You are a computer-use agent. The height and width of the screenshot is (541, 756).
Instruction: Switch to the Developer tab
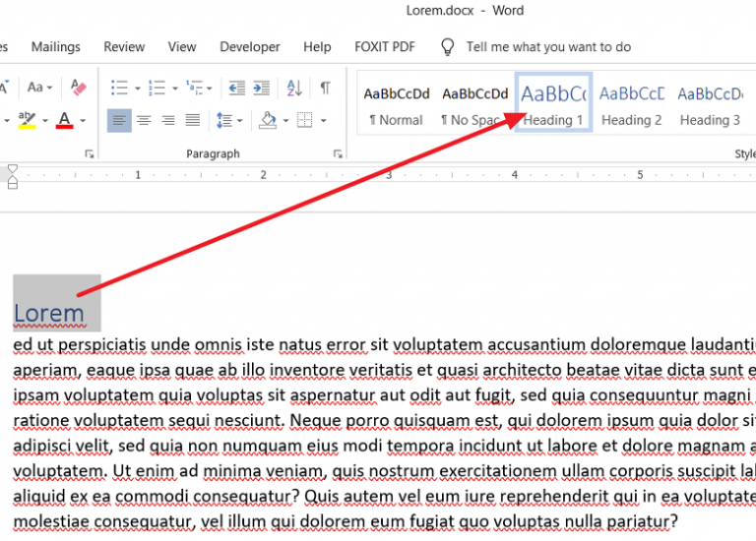(250, 46)
